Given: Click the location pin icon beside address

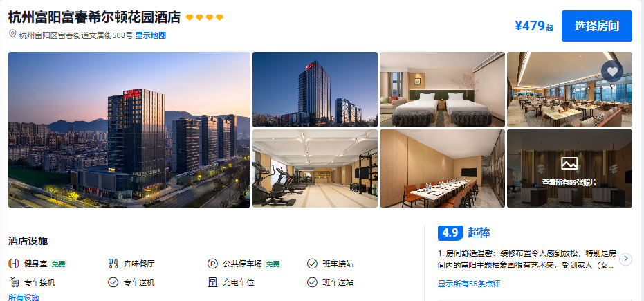Looking at the screenshot, I should [12, 34].
